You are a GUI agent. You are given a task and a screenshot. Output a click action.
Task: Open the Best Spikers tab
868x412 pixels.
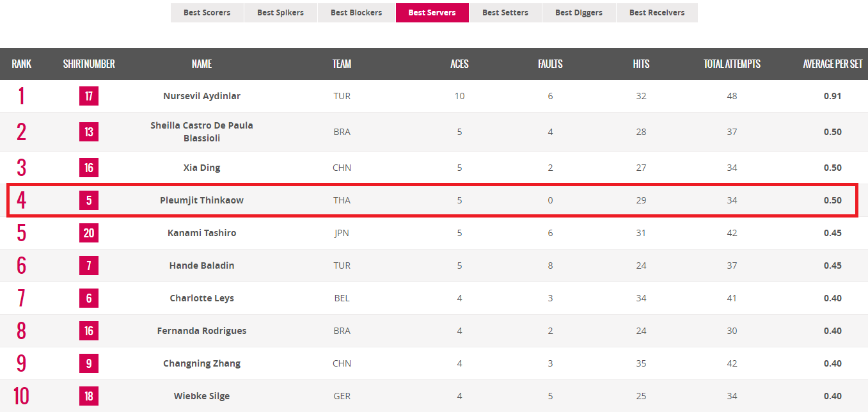pyautogui.click(x=280, y=13)
